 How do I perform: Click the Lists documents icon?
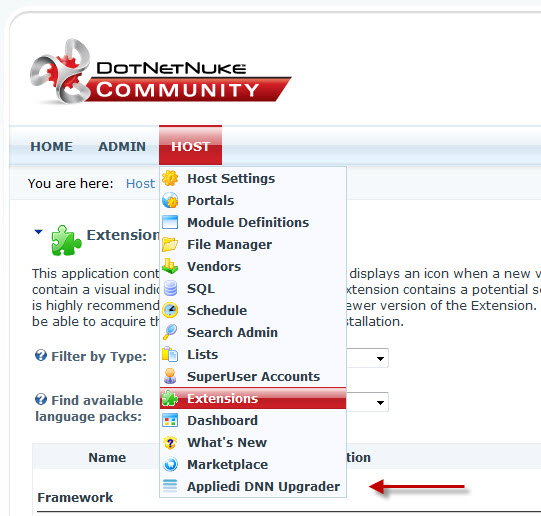[170, 354]
